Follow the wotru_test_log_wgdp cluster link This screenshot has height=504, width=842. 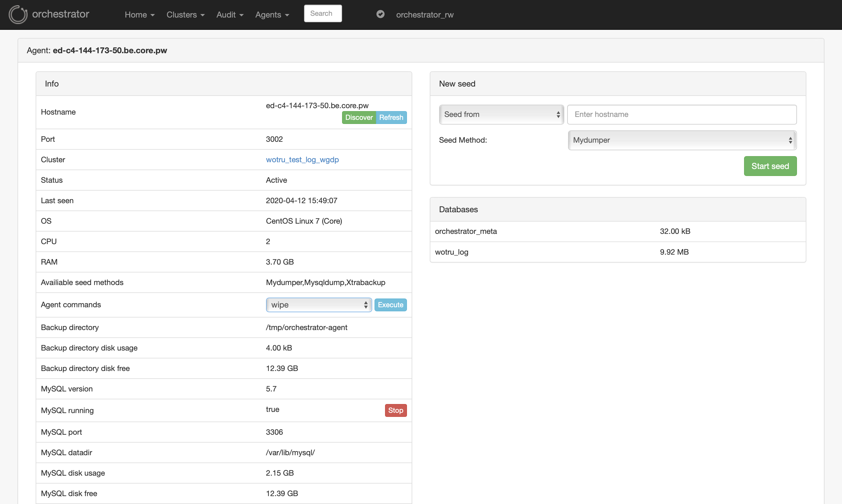coord(302,160)
